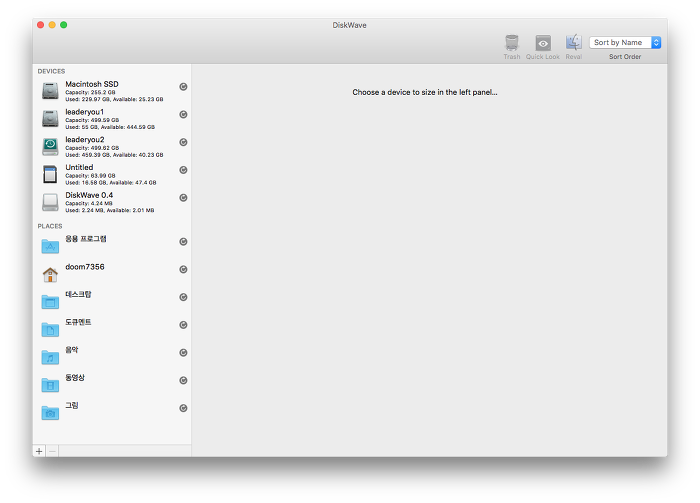700x503 pixels.
Task: Click the refresh arrow for 그림
Action: (183, 407)
